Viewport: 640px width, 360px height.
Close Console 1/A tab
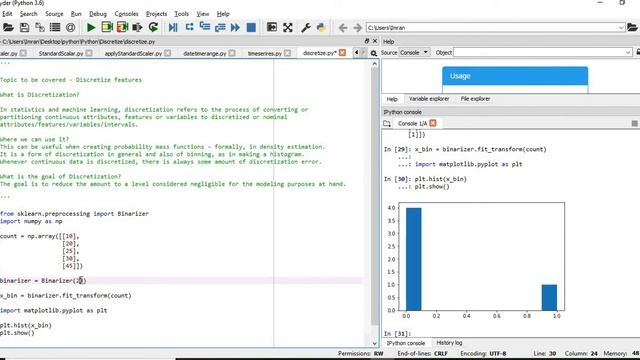[x=433, y=123]
